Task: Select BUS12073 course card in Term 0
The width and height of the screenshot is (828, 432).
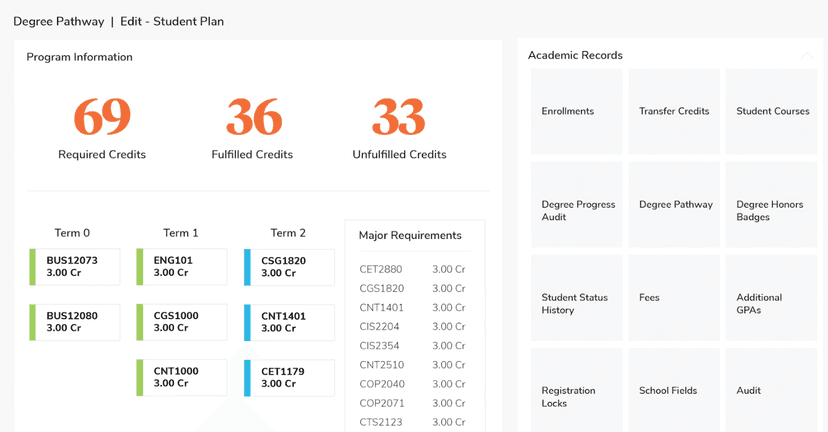Action: click(x=75, y=267)
